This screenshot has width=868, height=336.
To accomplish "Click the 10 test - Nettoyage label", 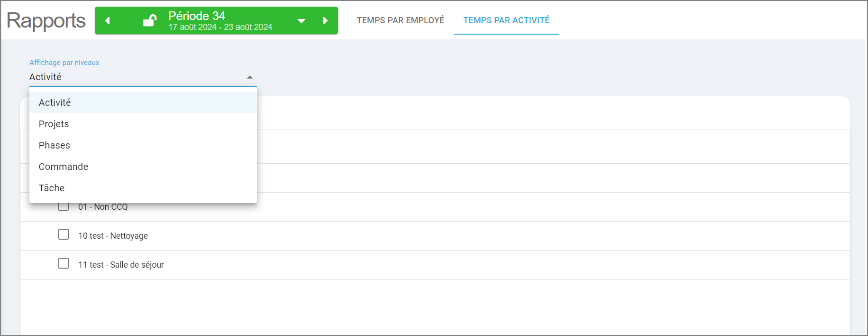I will pos(113,236).
